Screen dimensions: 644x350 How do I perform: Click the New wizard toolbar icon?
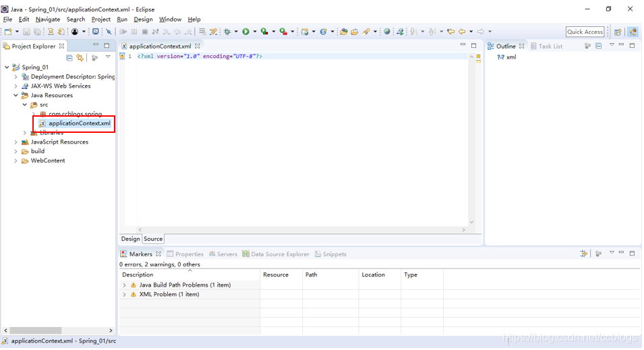point(8,32)
